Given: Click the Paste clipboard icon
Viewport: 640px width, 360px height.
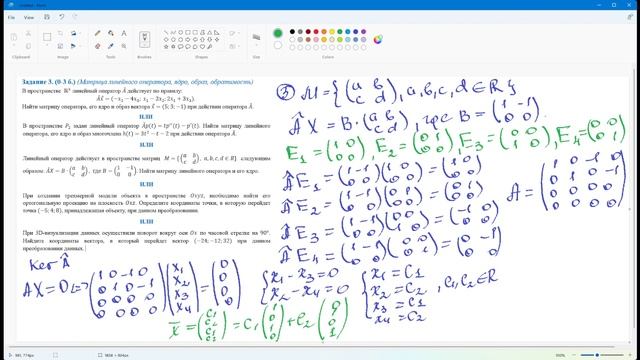Looking at the screenshot, I should pos(13,37).
